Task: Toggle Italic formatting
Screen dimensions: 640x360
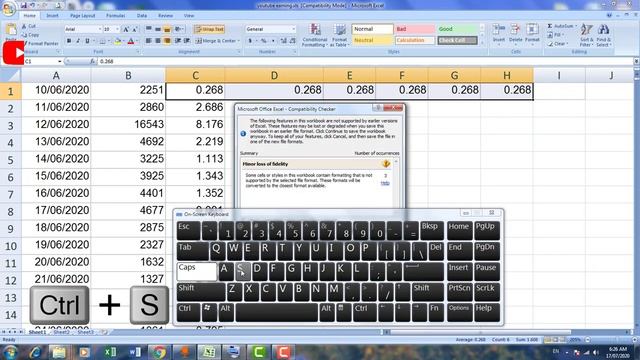Action: tap(78, 41)
